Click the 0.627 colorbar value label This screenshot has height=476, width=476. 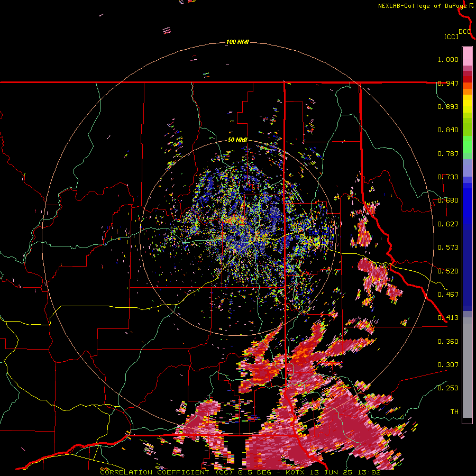coord(448,224)
